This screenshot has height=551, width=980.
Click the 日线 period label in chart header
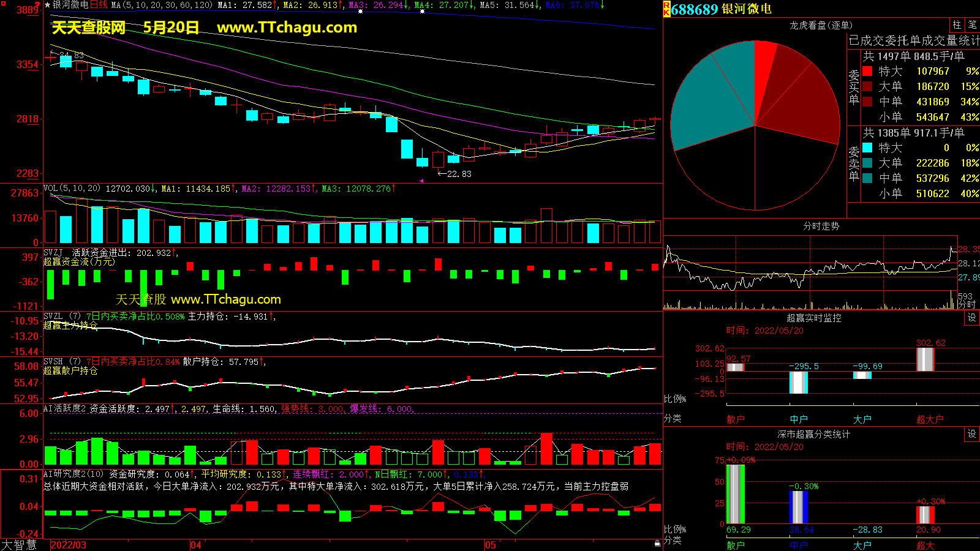click(99, 5)
